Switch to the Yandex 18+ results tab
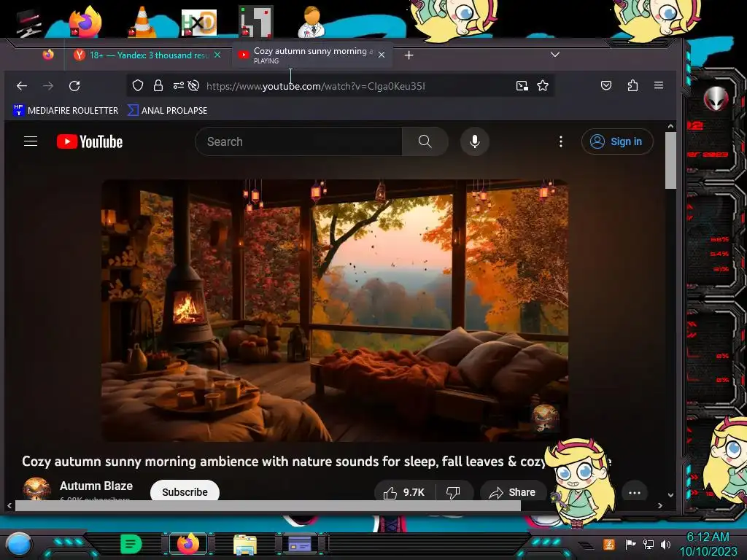 142,55
